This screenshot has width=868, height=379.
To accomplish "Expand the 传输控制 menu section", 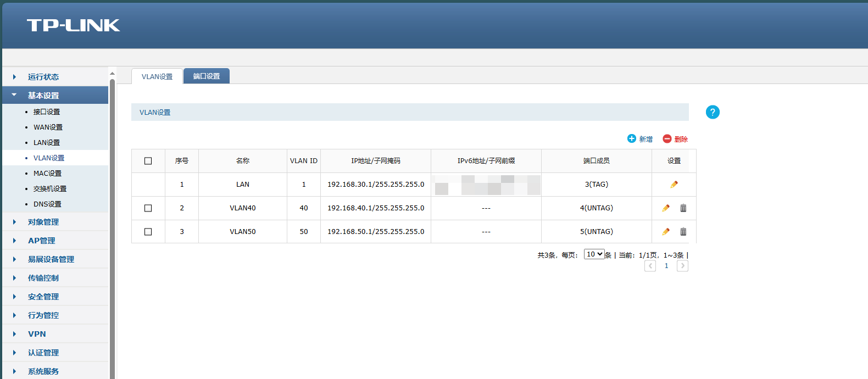I will coord(55,278).
